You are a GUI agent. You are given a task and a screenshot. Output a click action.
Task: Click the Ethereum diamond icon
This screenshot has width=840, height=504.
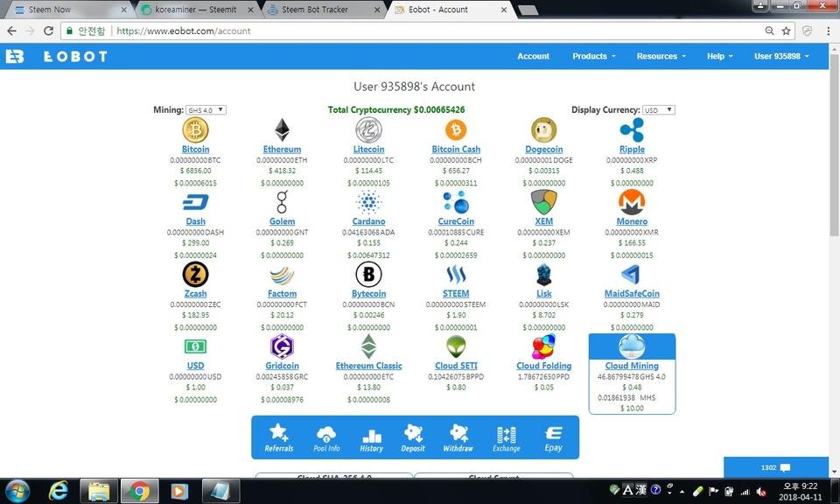[x=283, y=130]
